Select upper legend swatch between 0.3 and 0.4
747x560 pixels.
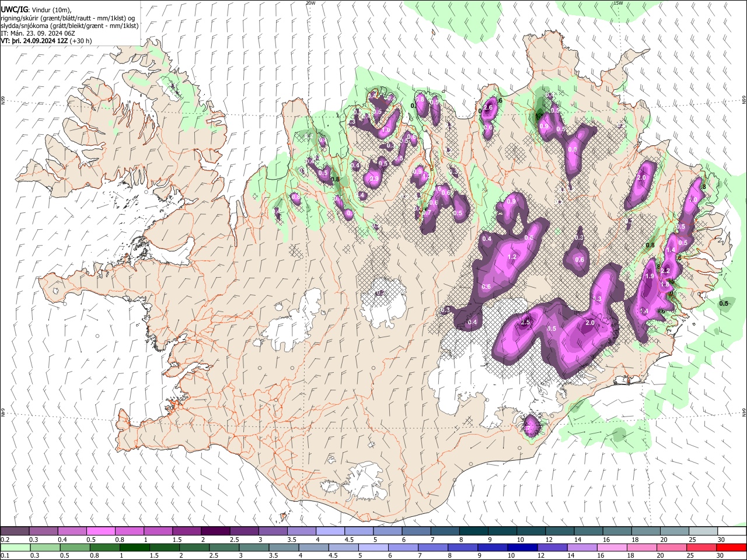click(44, 531)
